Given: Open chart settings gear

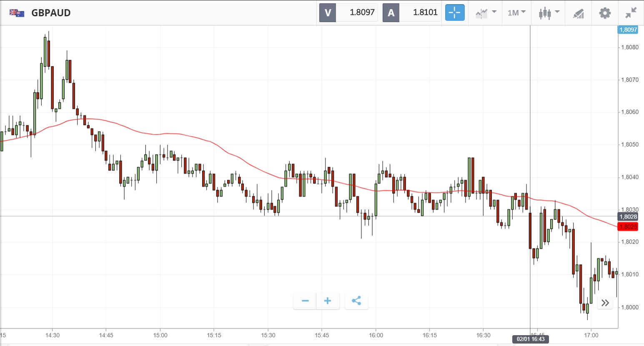Looking at the screenshot, I should click(x=605, y=13).
